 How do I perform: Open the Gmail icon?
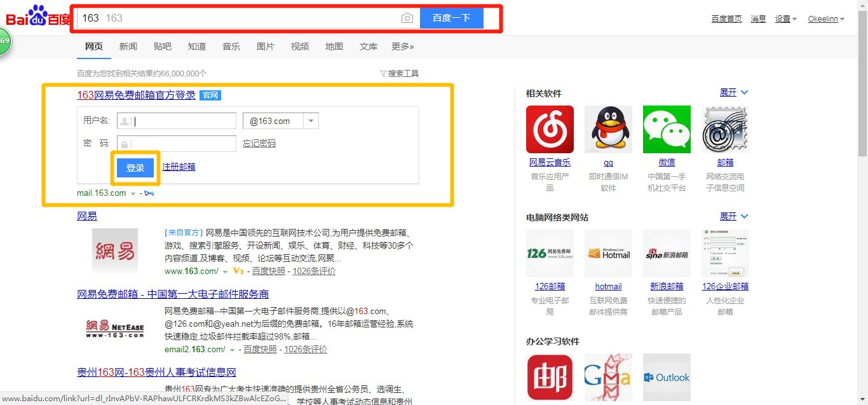point(608,376)
